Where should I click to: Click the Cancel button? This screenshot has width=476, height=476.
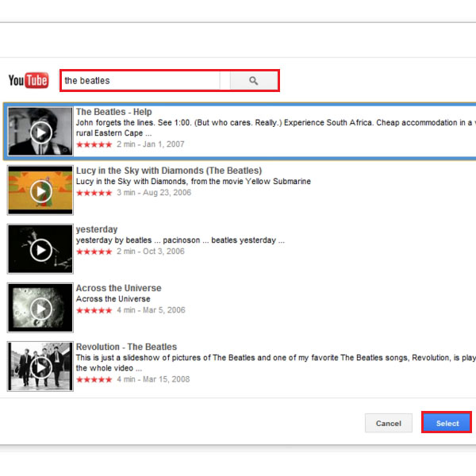(389, 423)
